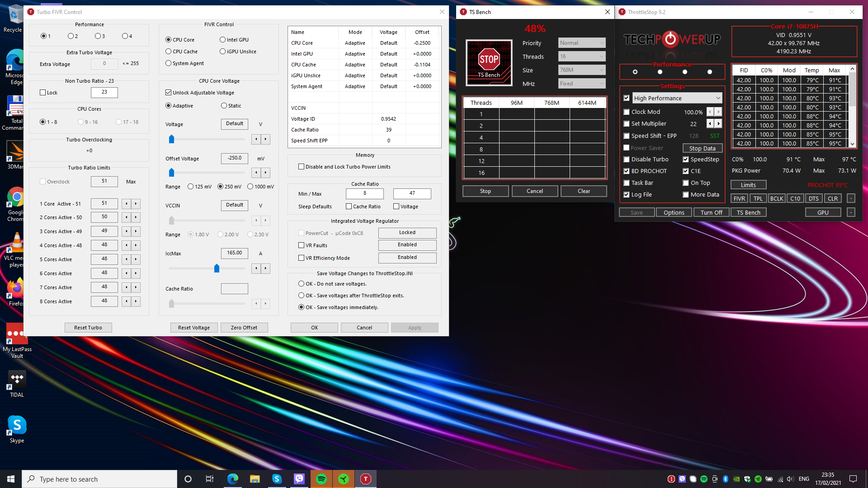Open Spotify from the taskbar
Screen dimensions: 868x488
321,479
